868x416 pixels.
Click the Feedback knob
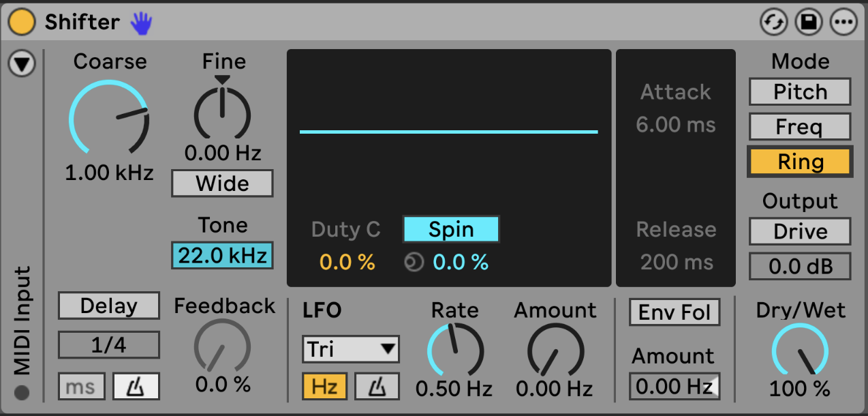[x=223, y=346]
